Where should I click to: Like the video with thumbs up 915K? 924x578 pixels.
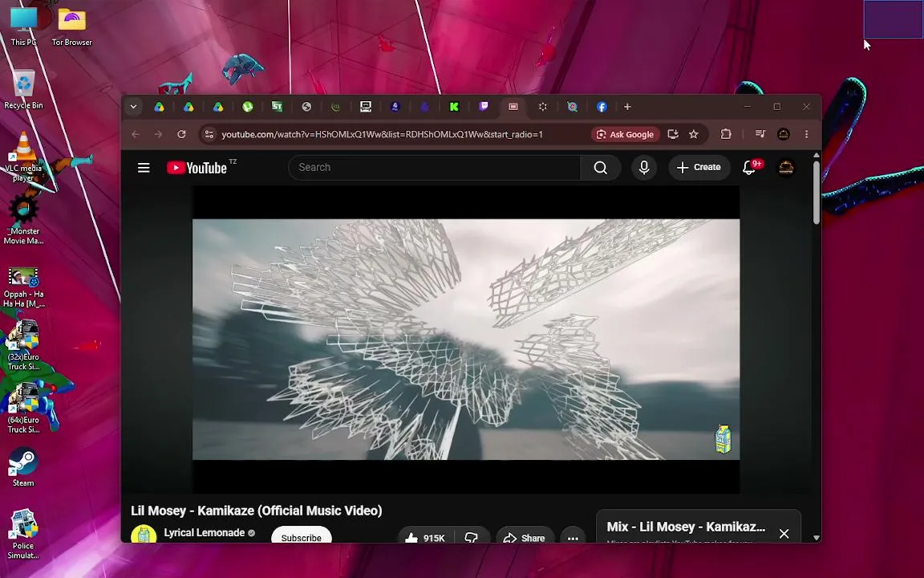point(425,538)
